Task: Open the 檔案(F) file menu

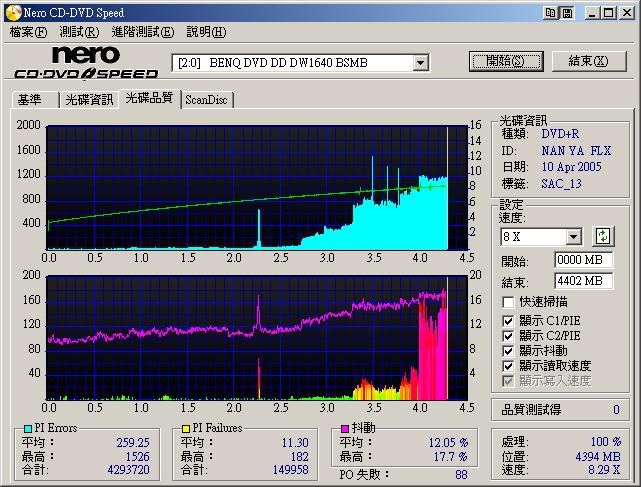Action: point(28,32)
